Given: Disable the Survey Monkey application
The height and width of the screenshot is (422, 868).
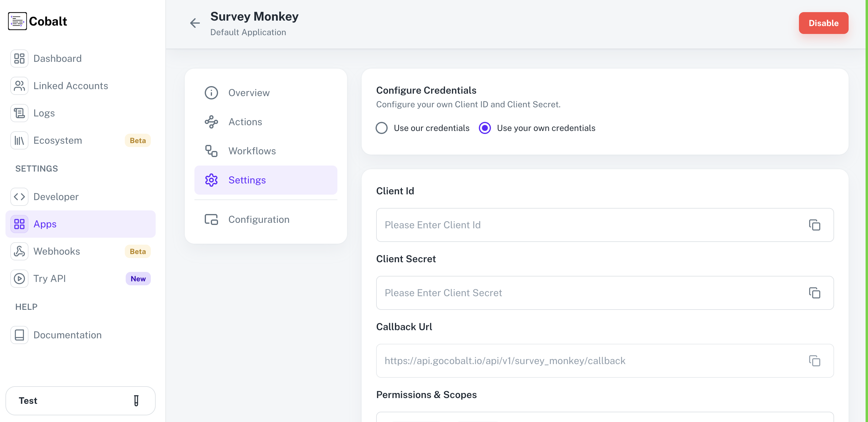Looking at the screenshot, I should [823, 23].
